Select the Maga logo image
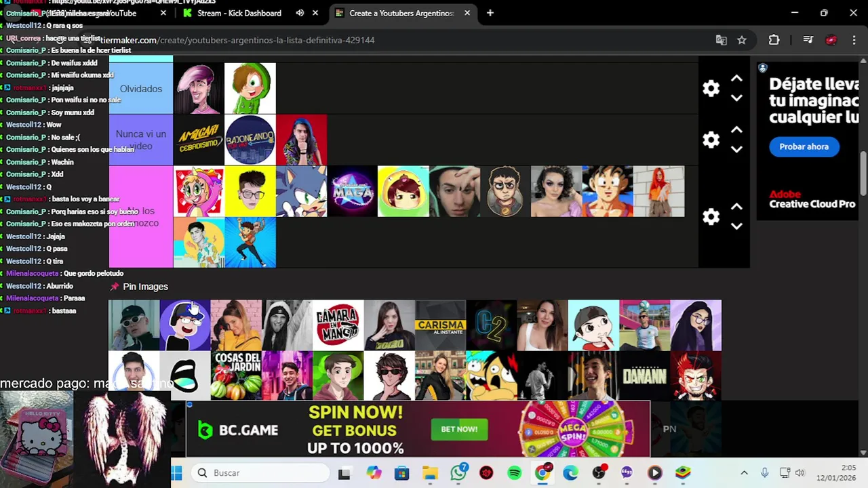The width and height of the screenshot is (868, 488). [x=352, y=192]
